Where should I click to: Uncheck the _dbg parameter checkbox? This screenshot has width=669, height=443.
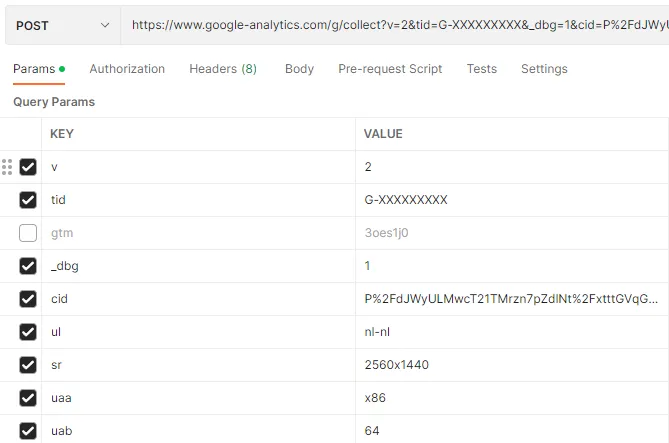28,266
